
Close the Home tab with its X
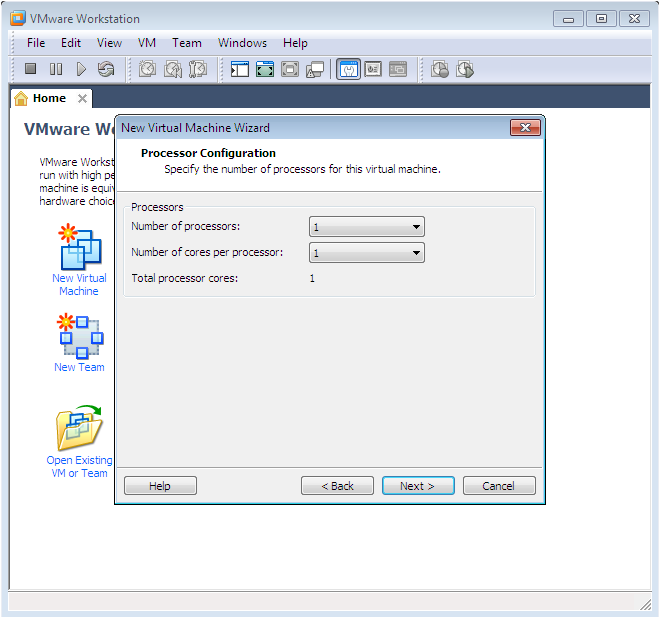point(82,99)
